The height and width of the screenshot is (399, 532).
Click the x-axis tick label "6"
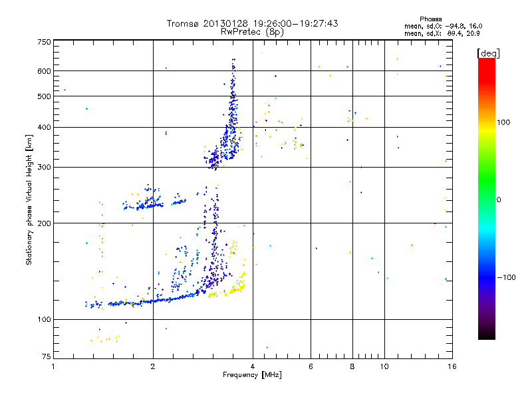coord(311,366)
